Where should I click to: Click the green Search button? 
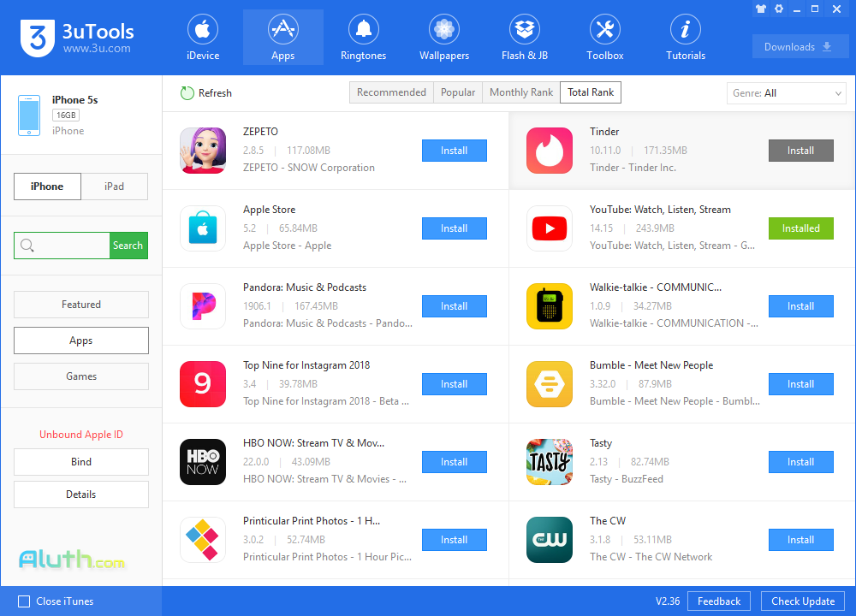tap(128, 246)
